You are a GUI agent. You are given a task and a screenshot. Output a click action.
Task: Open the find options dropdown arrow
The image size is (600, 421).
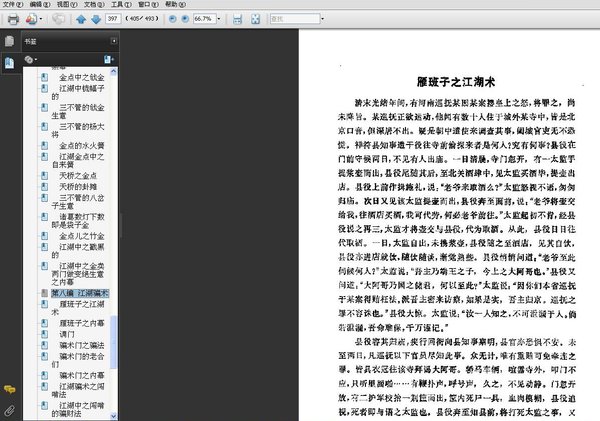[x=322, y=18]
